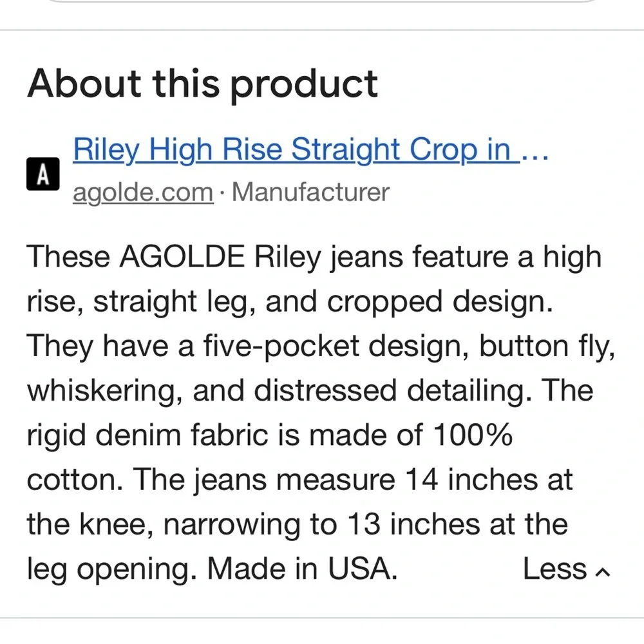Visit the agolde.com manufacturer page
This screenshot has height=644, width=644.
pos(142,191)
